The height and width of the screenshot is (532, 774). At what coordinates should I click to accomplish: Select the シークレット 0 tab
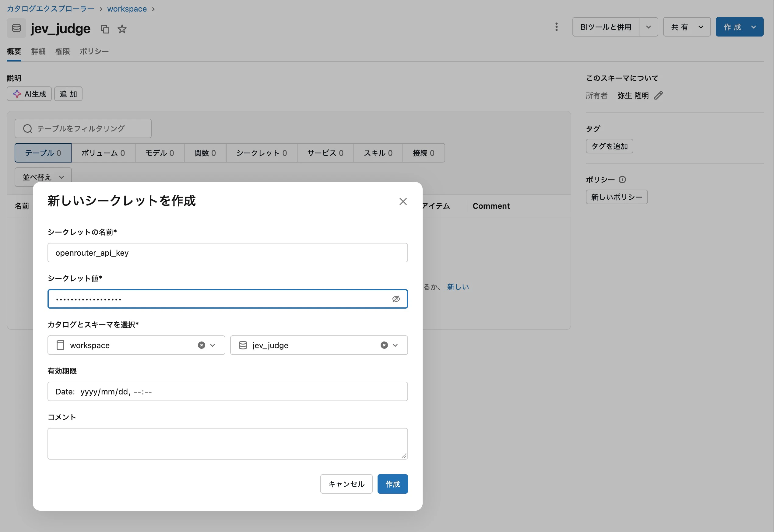(x=262, y=153)
